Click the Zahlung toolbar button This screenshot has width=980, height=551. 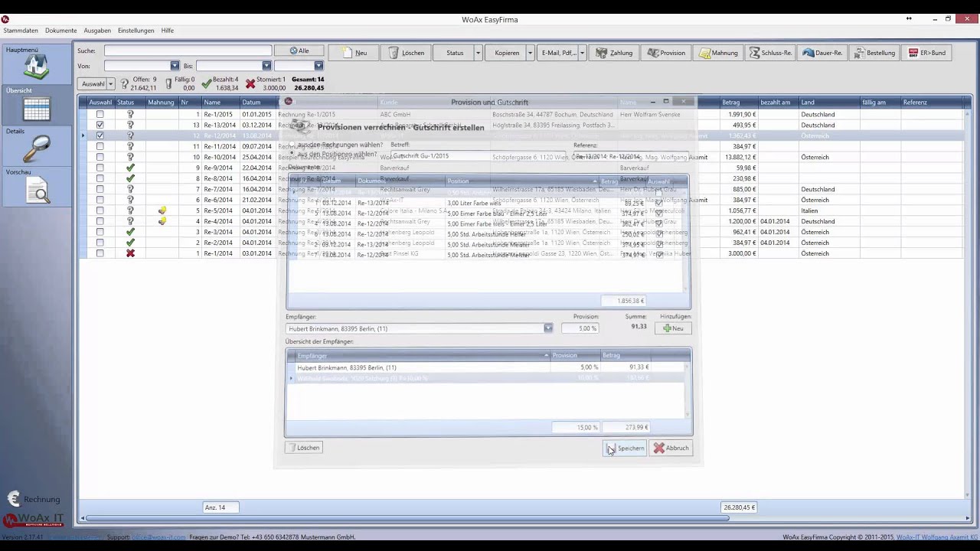coord(614,53)
